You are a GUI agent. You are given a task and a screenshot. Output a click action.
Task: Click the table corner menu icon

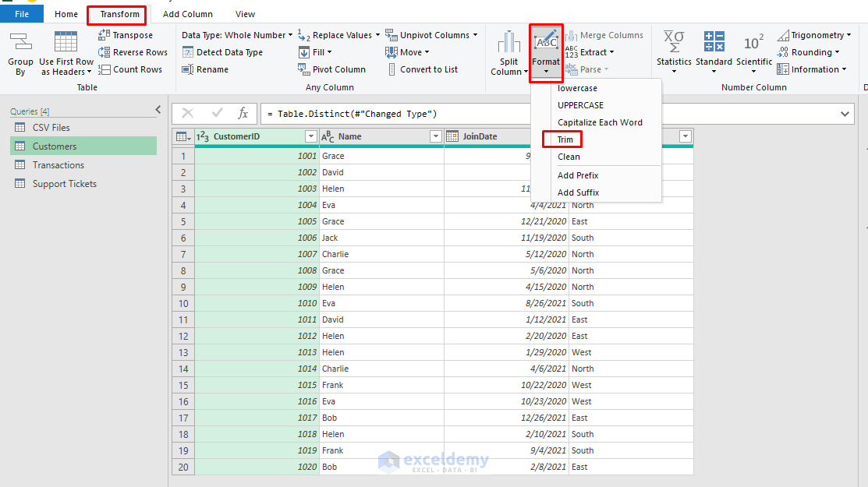182,136
